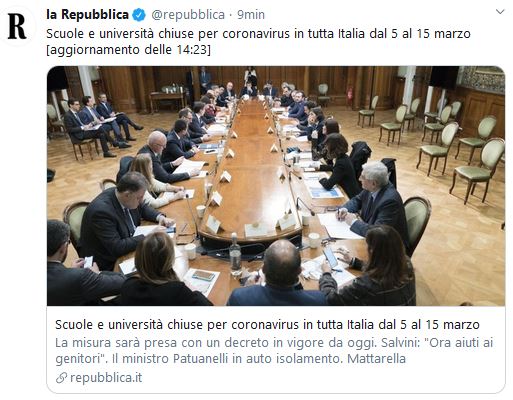The height and width of the screenshot is (400, 513).
Task: Open the card headline about Scuole e università
Action: click(267, 324)
